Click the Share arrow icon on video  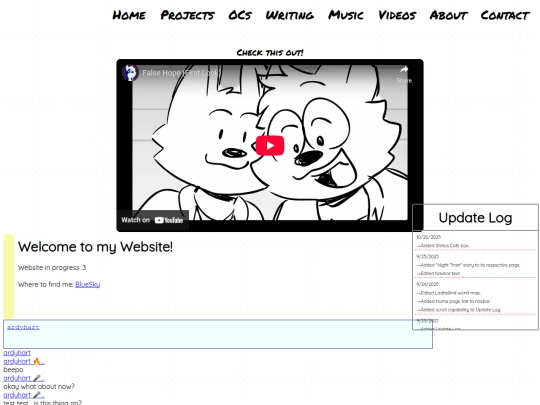[404, 70]
